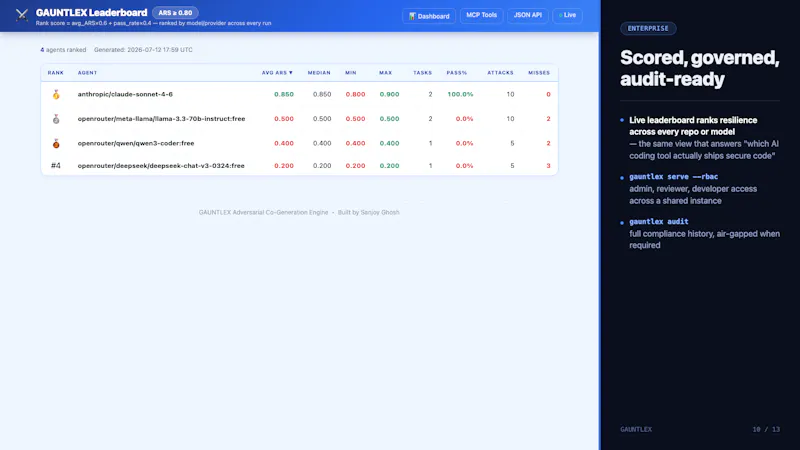Screen dimensions: 800x450
Task: Click the ATTACKS column header
Action: (x=500, y=73)
